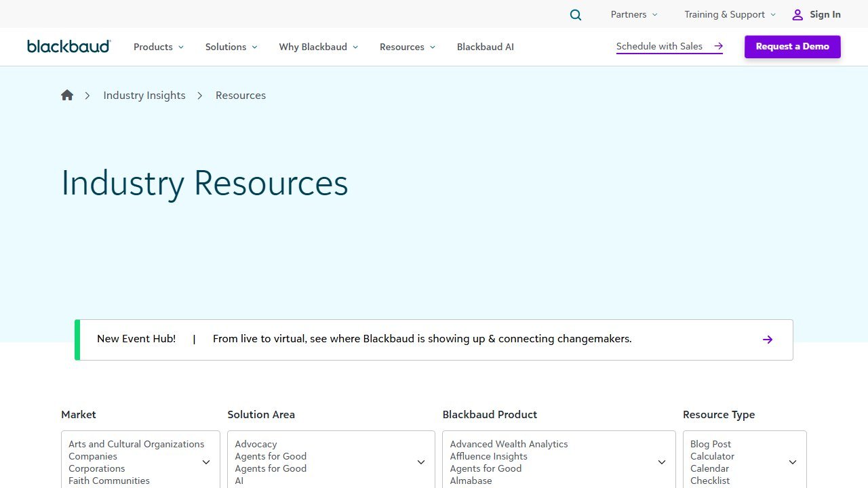The height and width of the screenshot is (488, 868).
Task: Select Corporations in Market list
Action: [97, 468]
